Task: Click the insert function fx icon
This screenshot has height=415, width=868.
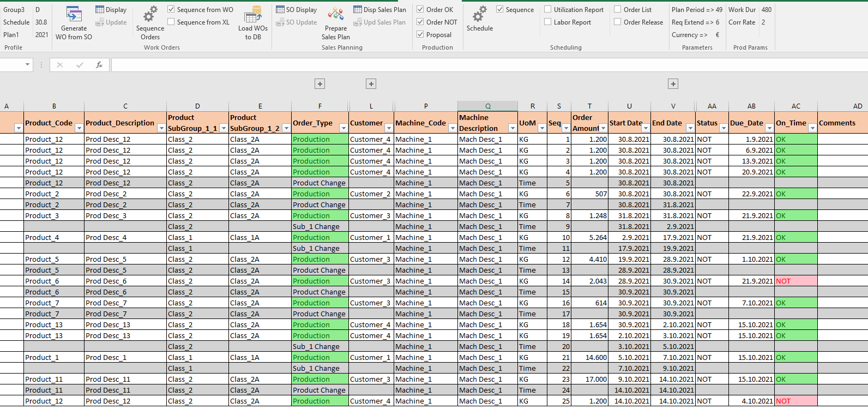Action: [x=99, y=65]
